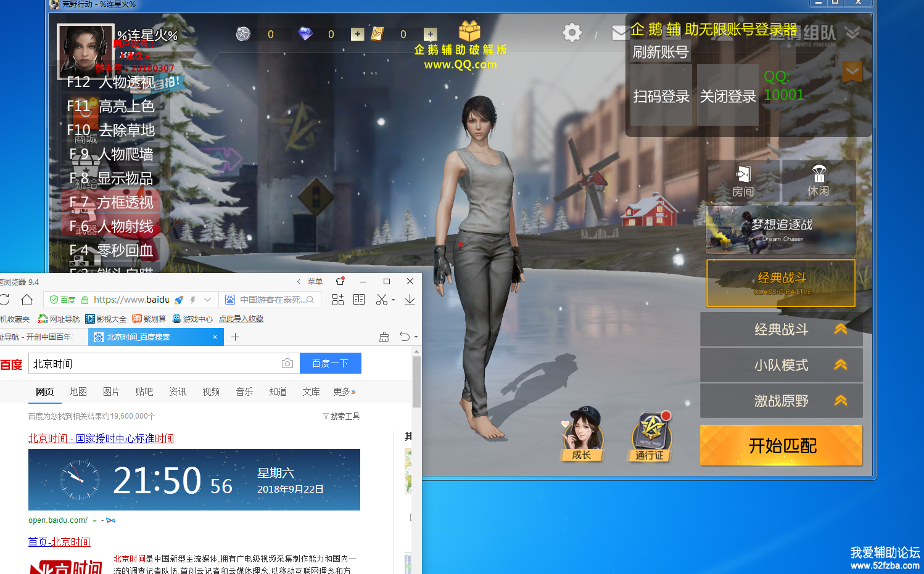Open the browser 菜单 menu

315,281
